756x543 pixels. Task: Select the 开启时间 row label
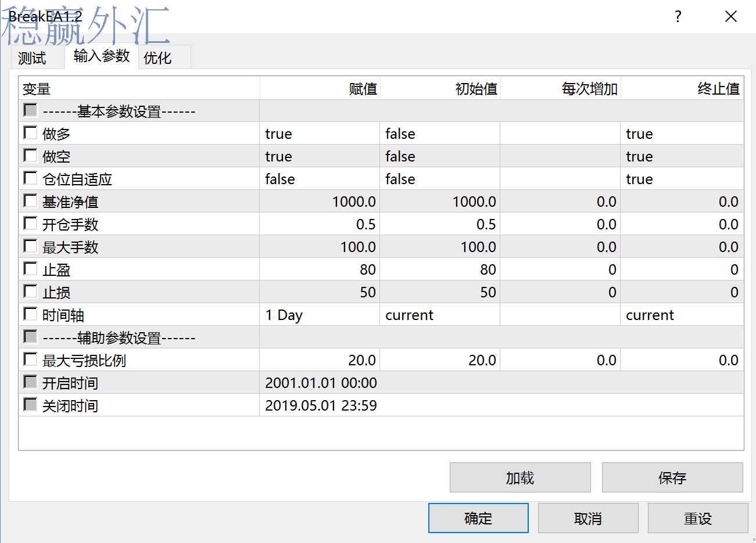coord(70,383)
